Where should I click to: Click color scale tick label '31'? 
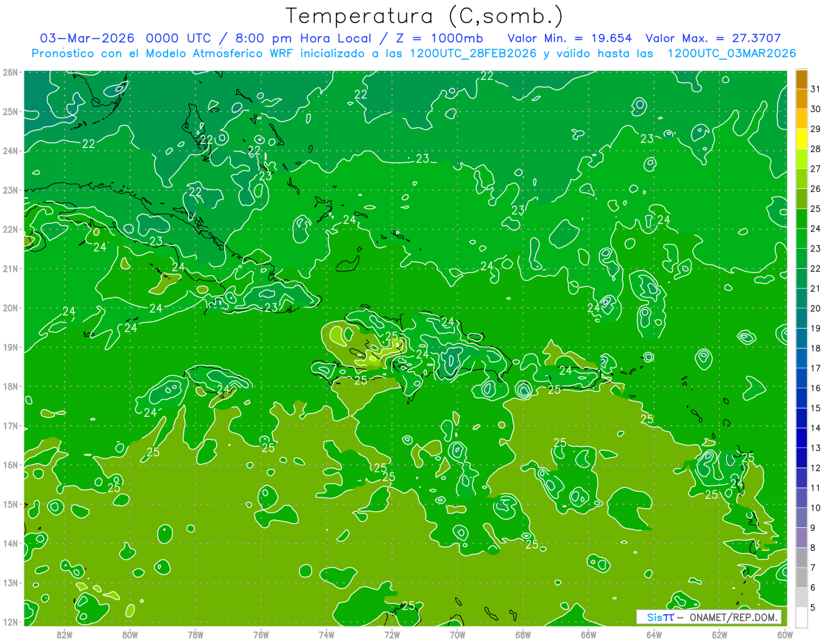[815, 90]
